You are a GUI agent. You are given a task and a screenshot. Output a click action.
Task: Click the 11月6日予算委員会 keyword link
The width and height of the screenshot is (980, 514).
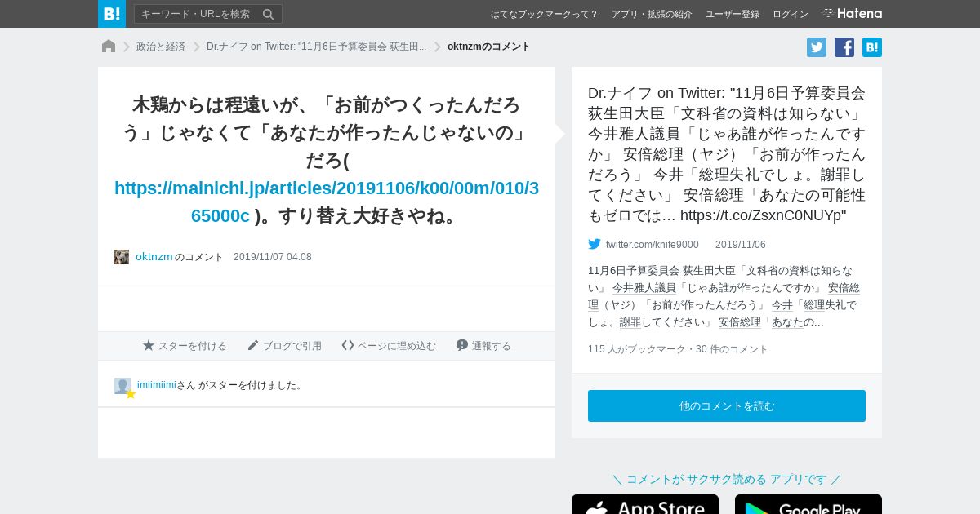634,271
